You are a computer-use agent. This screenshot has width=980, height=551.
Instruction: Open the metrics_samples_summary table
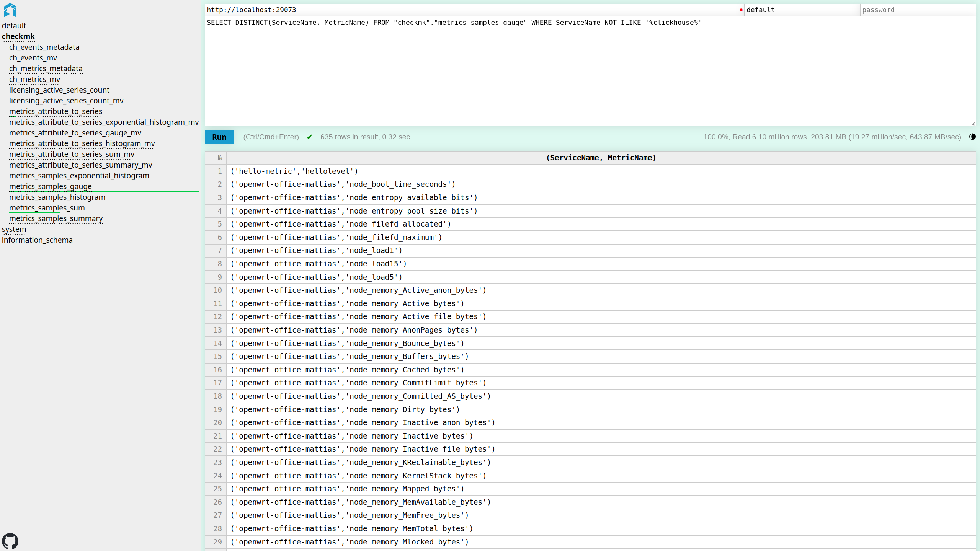[x=56, y=218]
